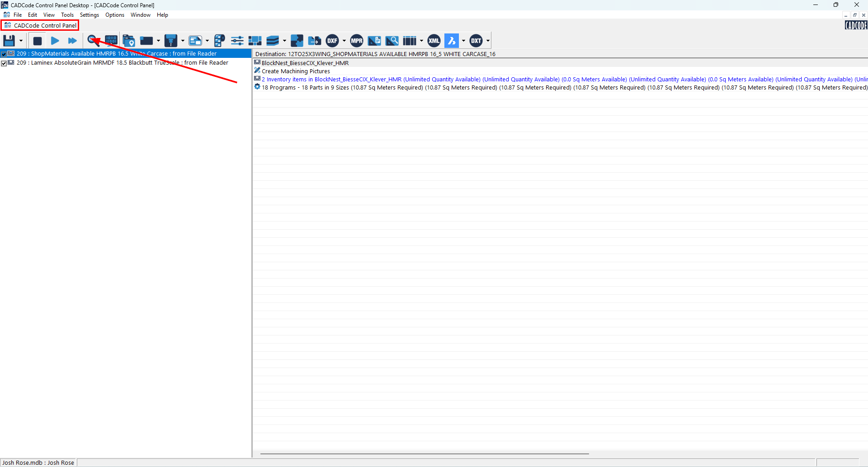Click the puzzle pieces icon
868x467 pixels.
click(297, 41)
